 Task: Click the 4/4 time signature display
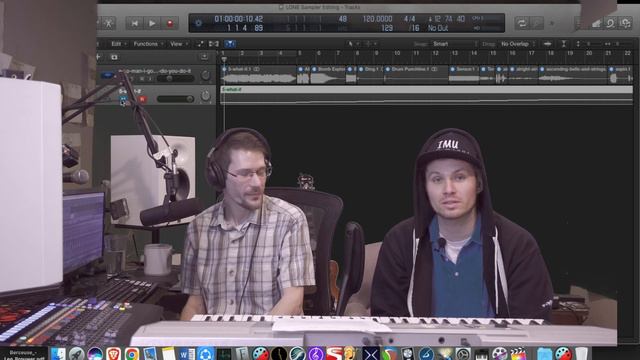pos(409,19)
